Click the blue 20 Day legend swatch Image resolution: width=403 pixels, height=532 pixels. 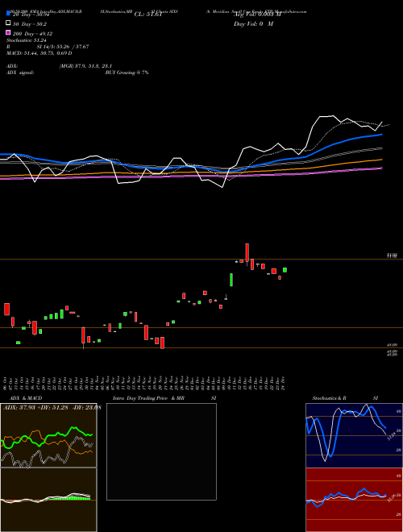[x=8, y=14]
